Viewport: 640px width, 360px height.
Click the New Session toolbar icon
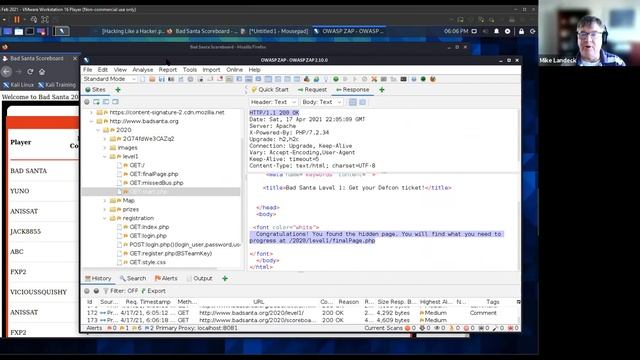pos(143,79)
